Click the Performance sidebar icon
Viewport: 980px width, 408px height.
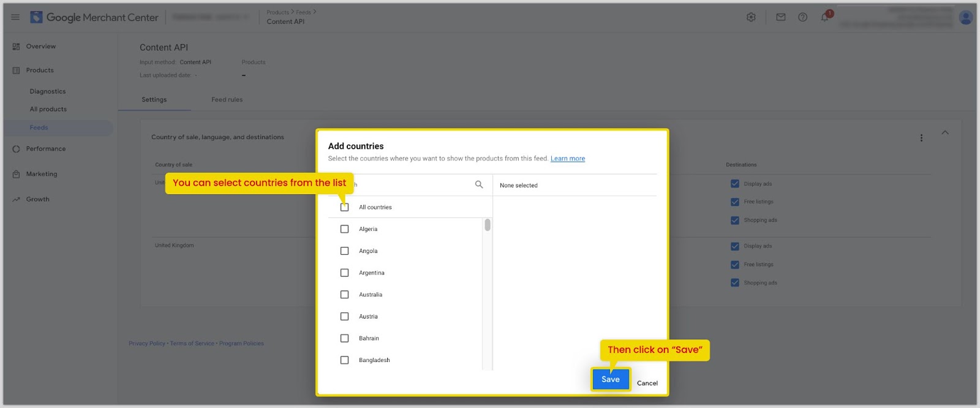(16, 149)
